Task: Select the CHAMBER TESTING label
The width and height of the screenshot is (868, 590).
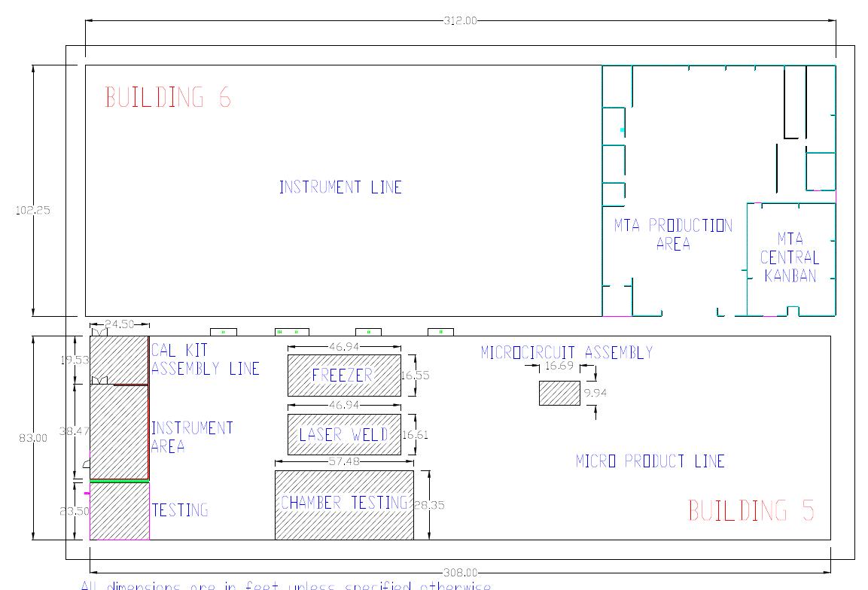Action: (344, 503)
